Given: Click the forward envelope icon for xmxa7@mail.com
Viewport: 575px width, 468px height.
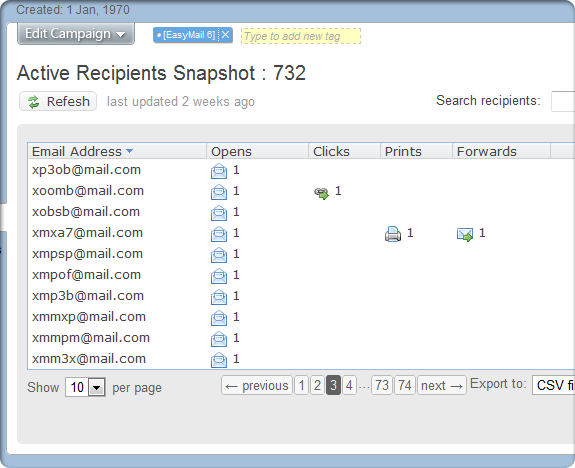Looking at the screenshot, I should tap(465, 235).
